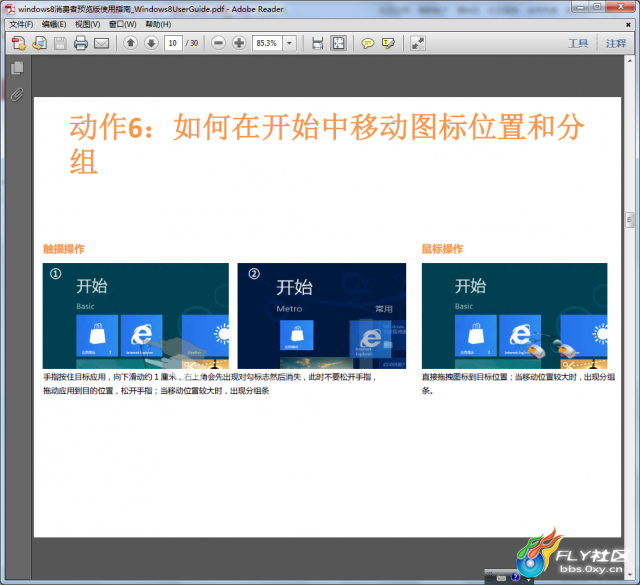Go to previous page with up arrow
Viewport: 640px width, 585px height.
pos(131,42)
